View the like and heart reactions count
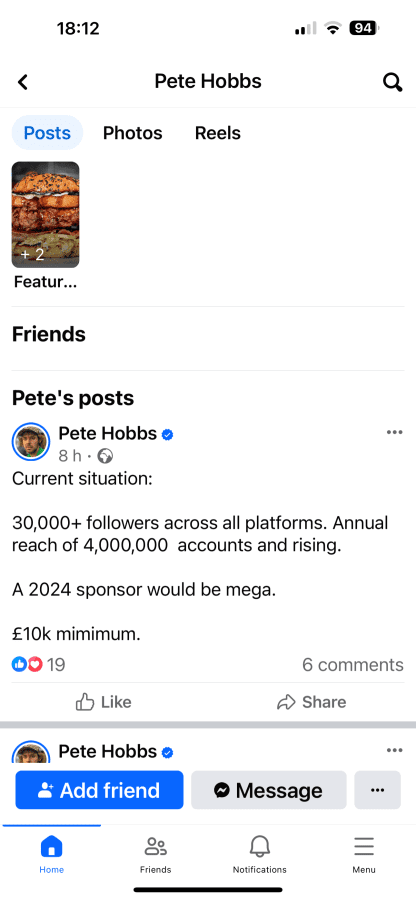 pos(38,665)
